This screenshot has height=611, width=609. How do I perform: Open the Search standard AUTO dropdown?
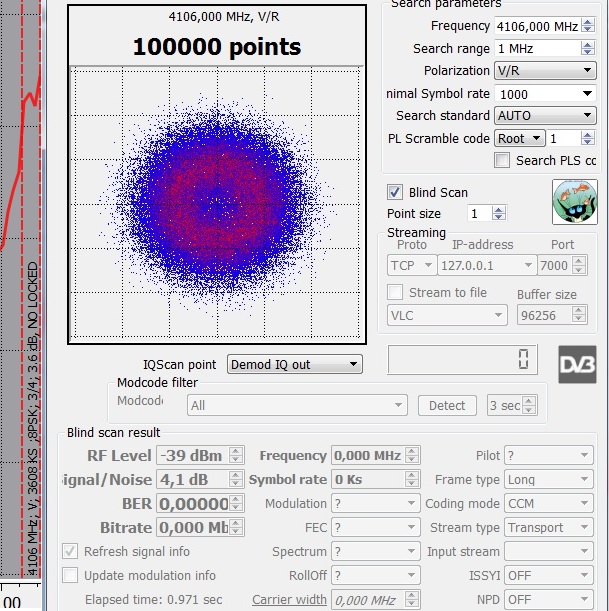click(545, 116)
